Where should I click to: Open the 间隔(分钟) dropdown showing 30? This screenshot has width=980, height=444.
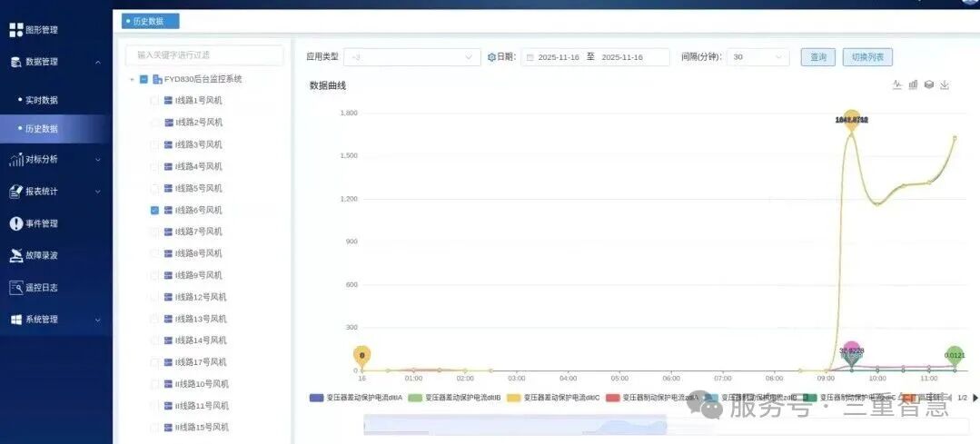tap(758, 57)
